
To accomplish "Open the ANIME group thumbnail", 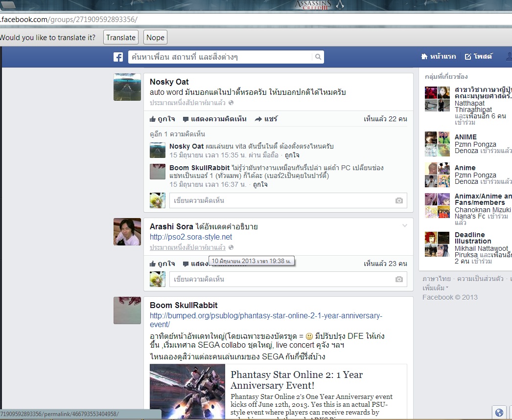I will (437, 144).
